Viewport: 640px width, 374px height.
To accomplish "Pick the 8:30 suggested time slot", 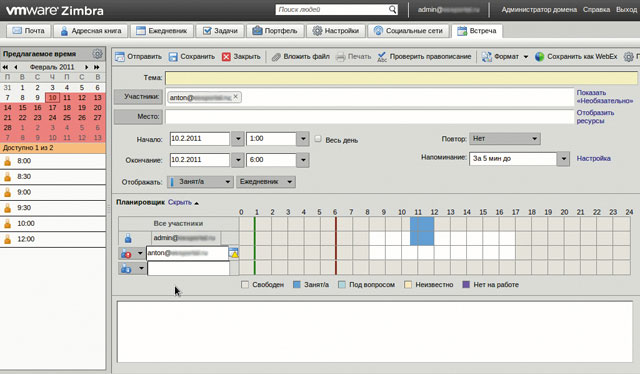I will coord(53,177).
